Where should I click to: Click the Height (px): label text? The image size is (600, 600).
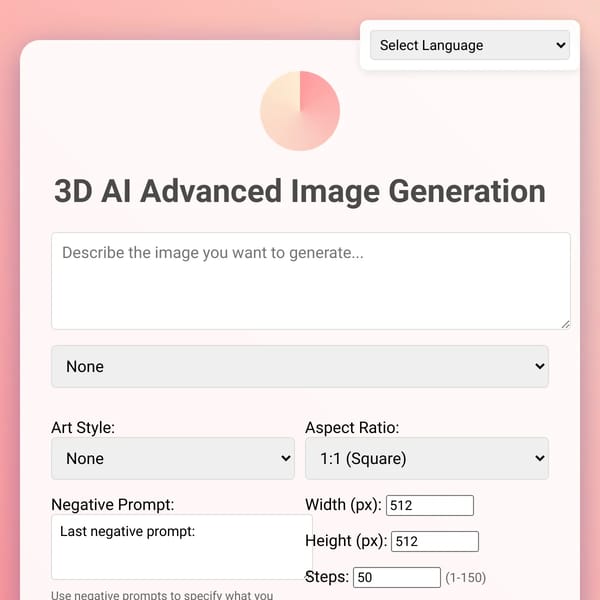point(346,541)
